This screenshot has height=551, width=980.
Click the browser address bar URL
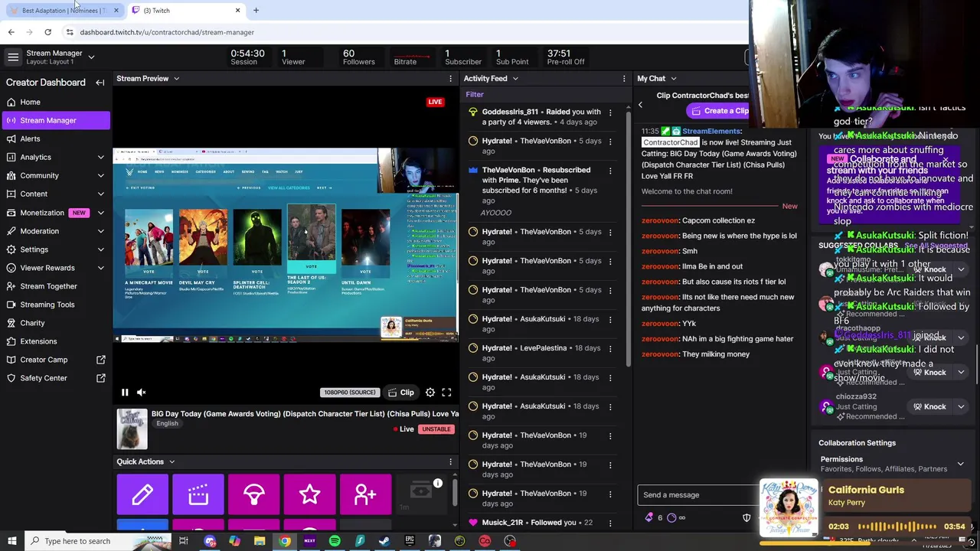pos(167,32)
